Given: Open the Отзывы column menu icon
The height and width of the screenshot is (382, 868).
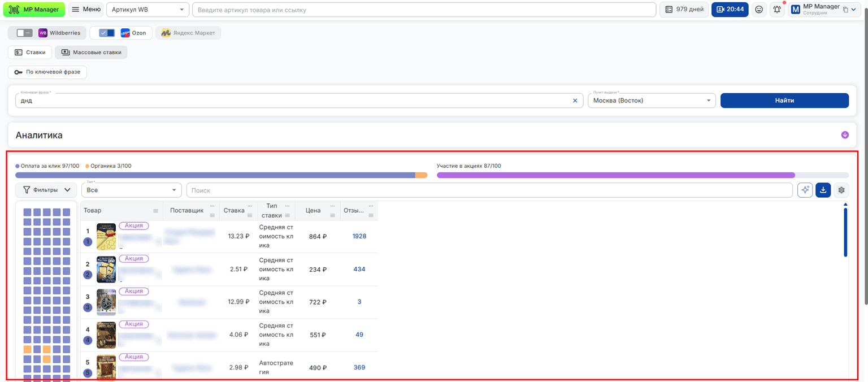Looking at the screenshot, I should (x=371, y=215).
